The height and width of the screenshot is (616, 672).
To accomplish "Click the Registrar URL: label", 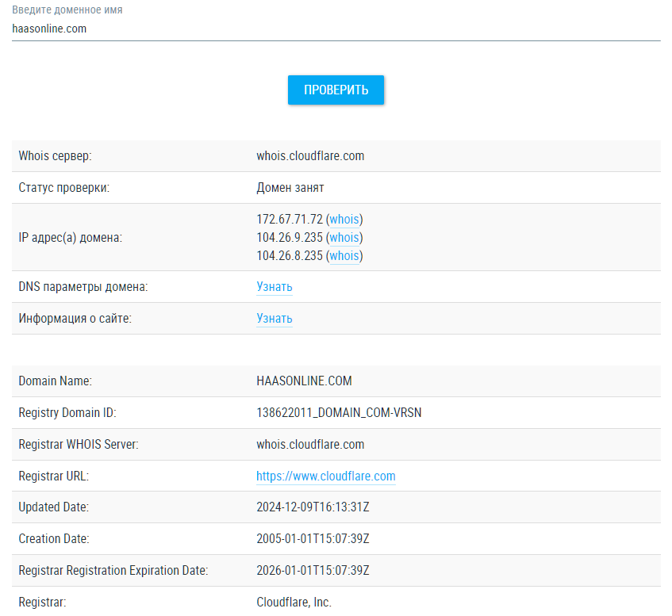I will point(54,476).
